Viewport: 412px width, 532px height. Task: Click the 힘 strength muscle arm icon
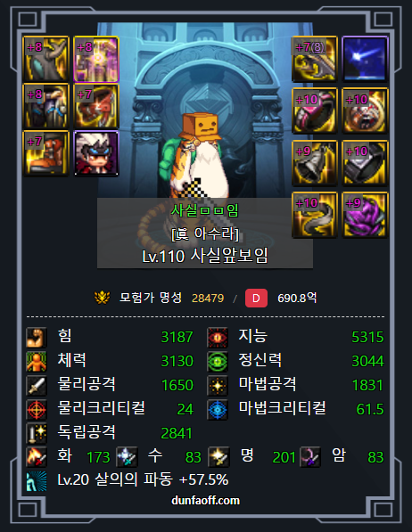click(x=37, y=337)
